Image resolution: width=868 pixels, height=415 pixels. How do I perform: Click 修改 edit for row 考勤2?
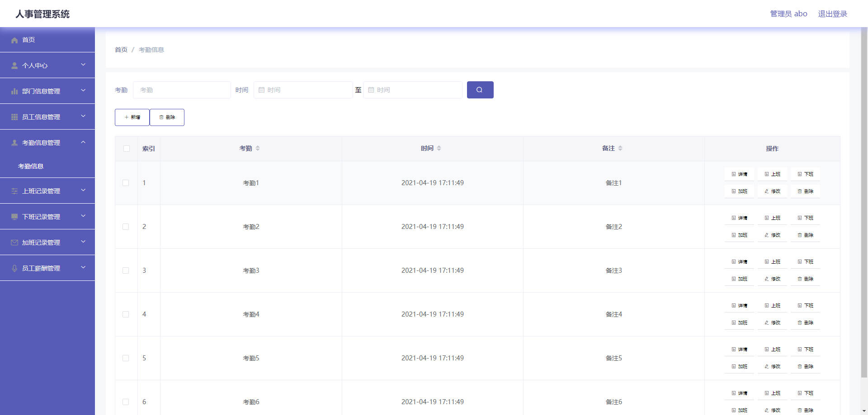coord(772,235)
